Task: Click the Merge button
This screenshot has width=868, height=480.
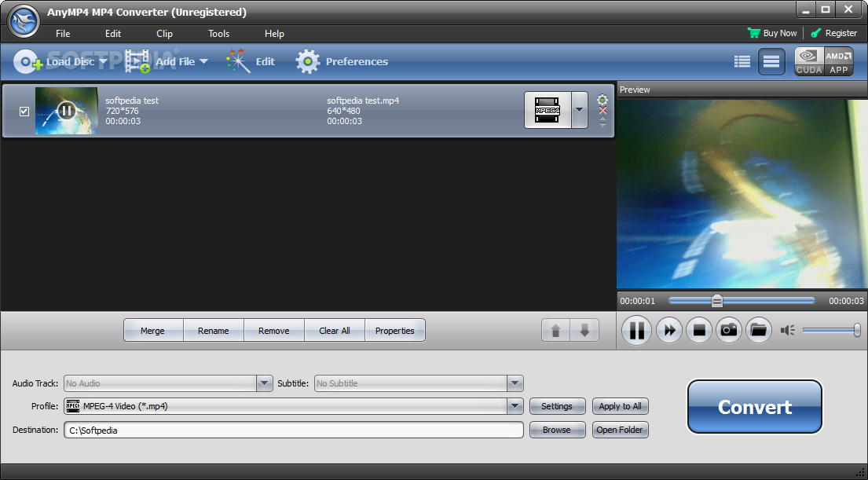Action: click(153, 331)
